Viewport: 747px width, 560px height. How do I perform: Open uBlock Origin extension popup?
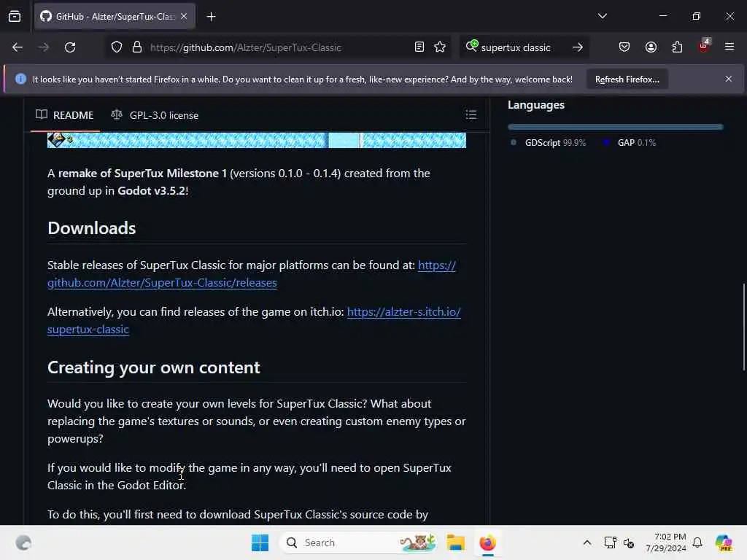coord(704,46)
